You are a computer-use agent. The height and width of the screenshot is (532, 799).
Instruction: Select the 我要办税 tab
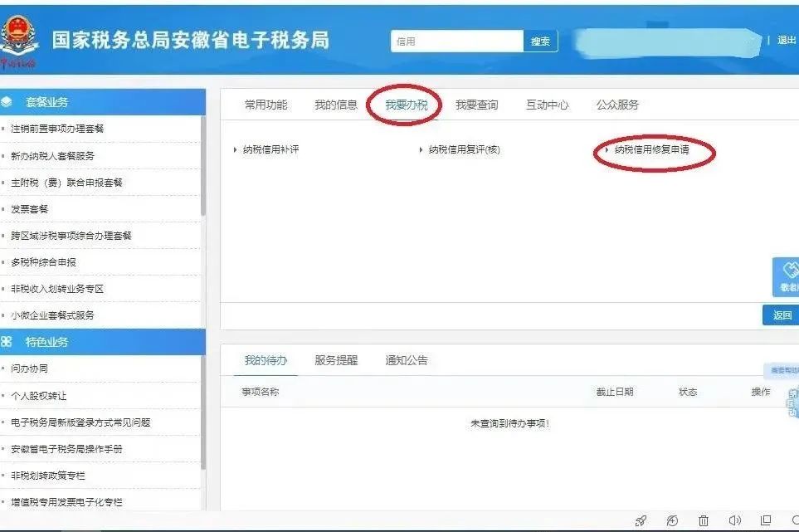click(407, 105)
